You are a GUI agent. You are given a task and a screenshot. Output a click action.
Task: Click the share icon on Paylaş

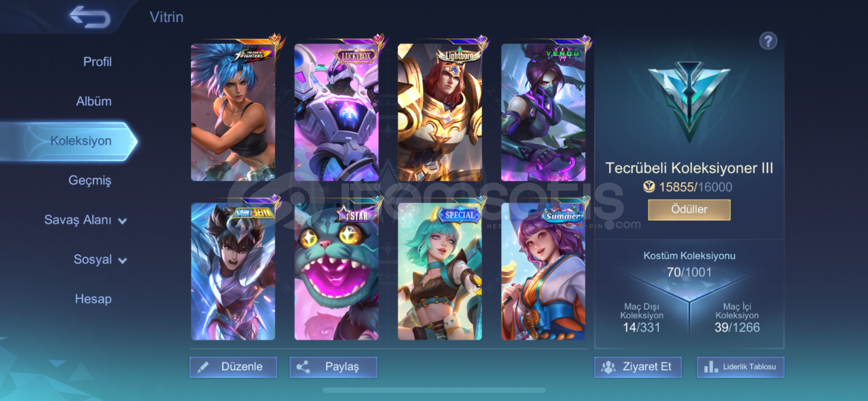(303, 367)
